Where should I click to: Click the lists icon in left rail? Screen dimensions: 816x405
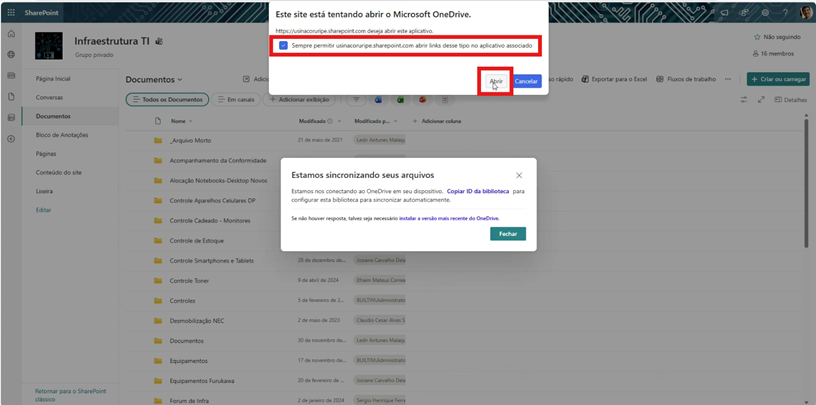(x=11, y=118)
